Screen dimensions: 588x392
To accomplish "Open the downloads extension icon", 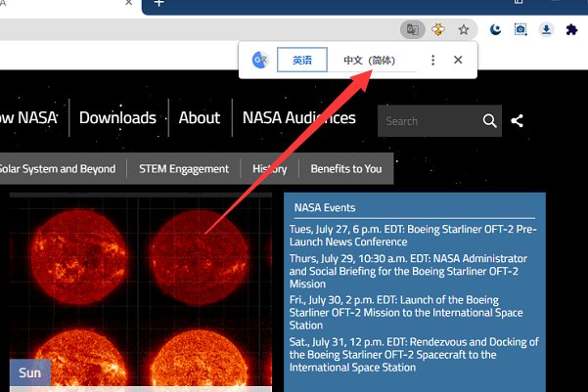I will point(546,29).
